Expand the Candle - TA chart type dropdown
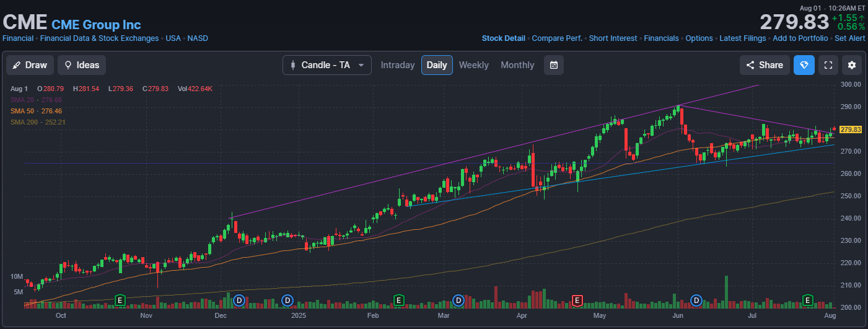This screenshot has height=329, width=868. 327,65
